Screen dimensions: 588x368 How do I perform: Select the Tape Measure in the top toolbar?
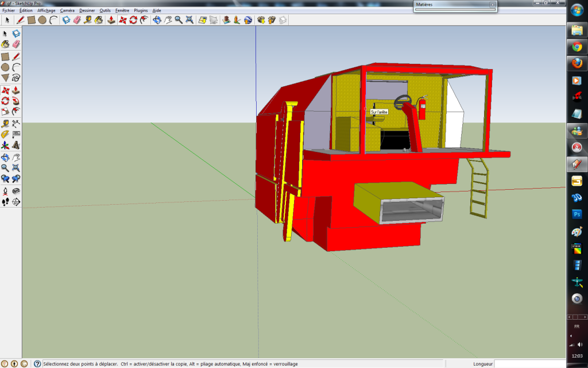pyautogui.click(x=88, y=20)
